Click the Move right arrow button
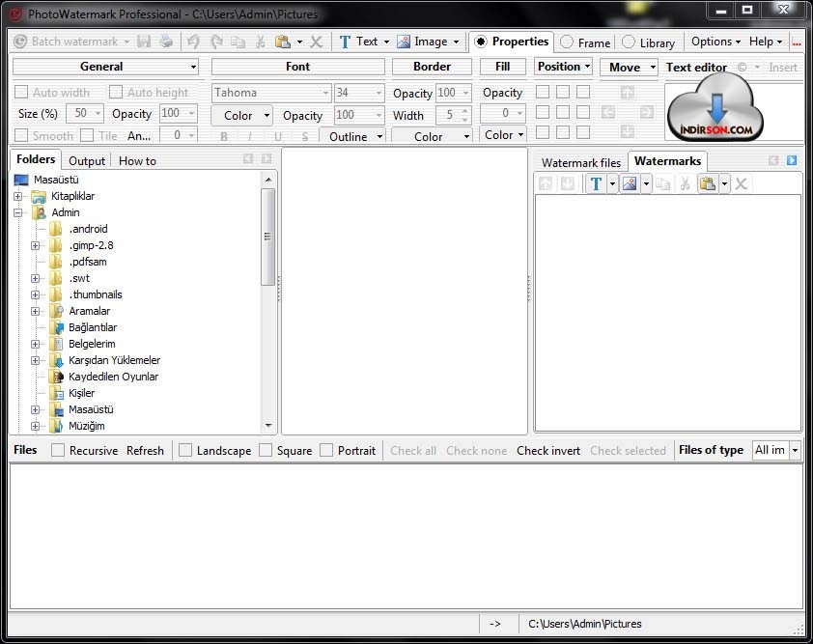 tap(647, 112)
